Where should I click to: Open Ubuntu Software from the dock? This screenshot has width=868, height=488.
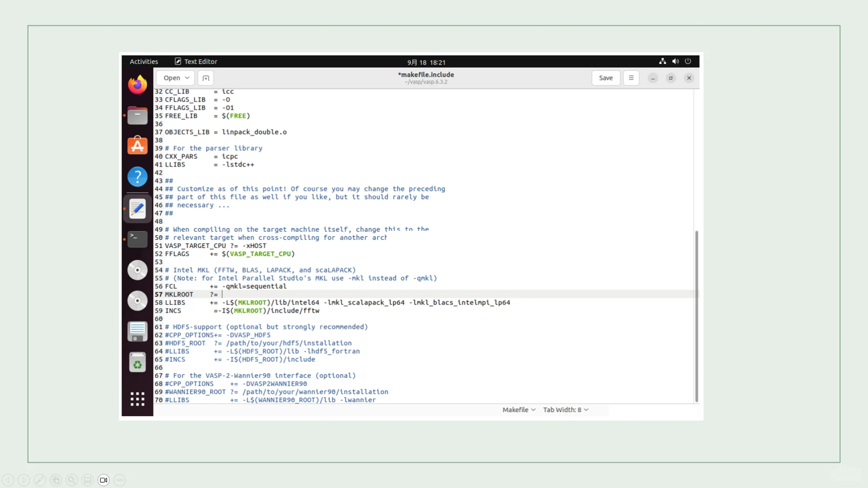[x=137, y=146]
